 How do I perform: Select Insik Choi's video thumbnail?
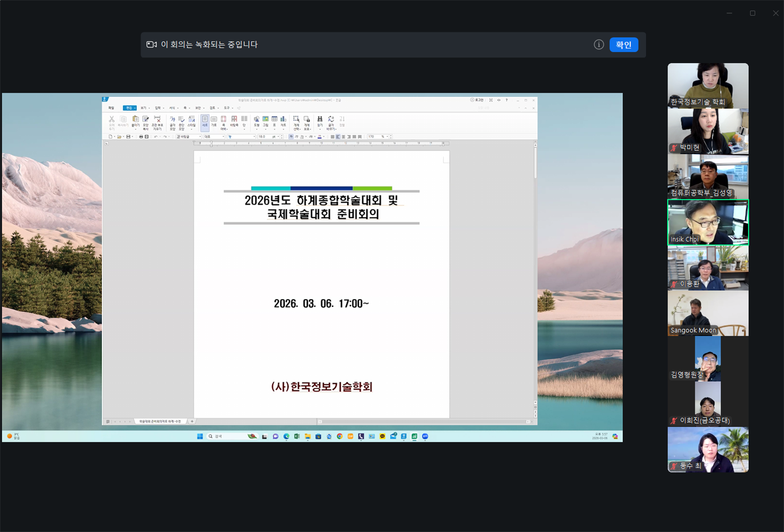(x=707, y=222)
